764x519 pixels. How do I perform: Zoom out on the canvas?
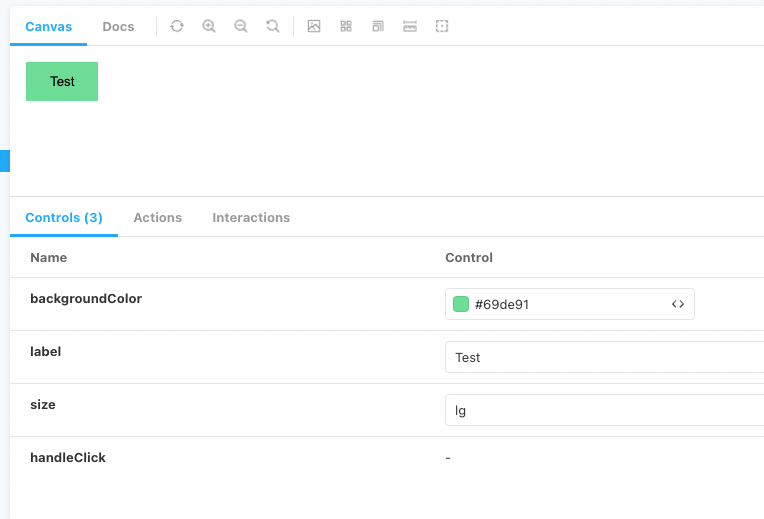(241, 26)
